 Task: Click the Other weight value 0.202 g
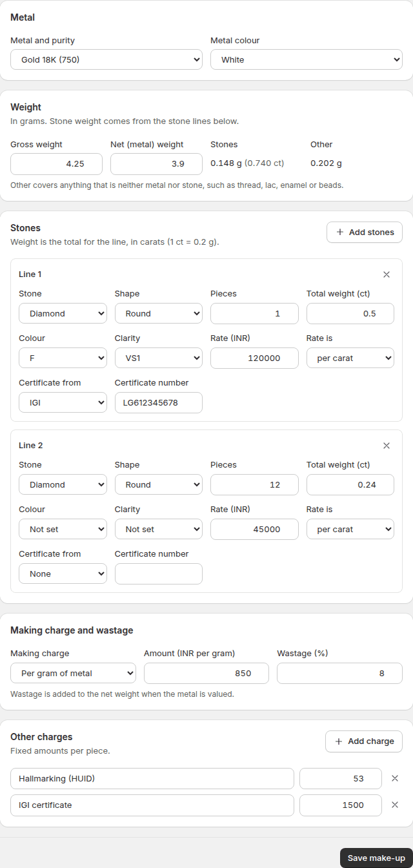326,163
